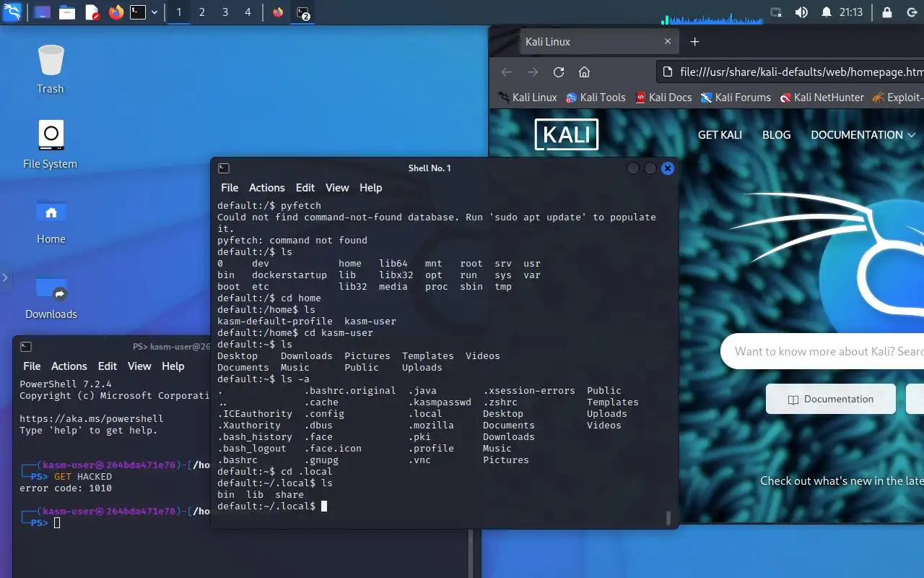
Task: Open the display/network tray icon
Action: [776, 12]
